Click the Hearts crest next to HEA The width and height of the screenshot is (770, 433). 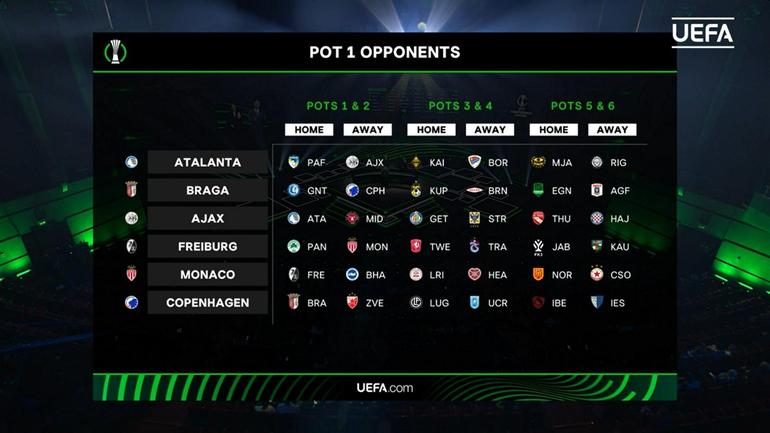coord(474,274)
